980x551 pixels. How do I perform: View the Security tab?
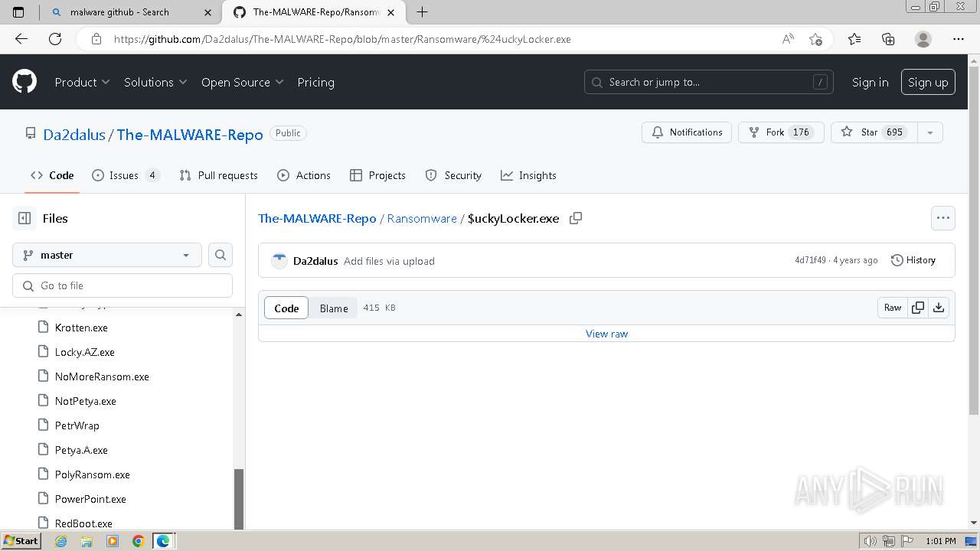[453, 175]
